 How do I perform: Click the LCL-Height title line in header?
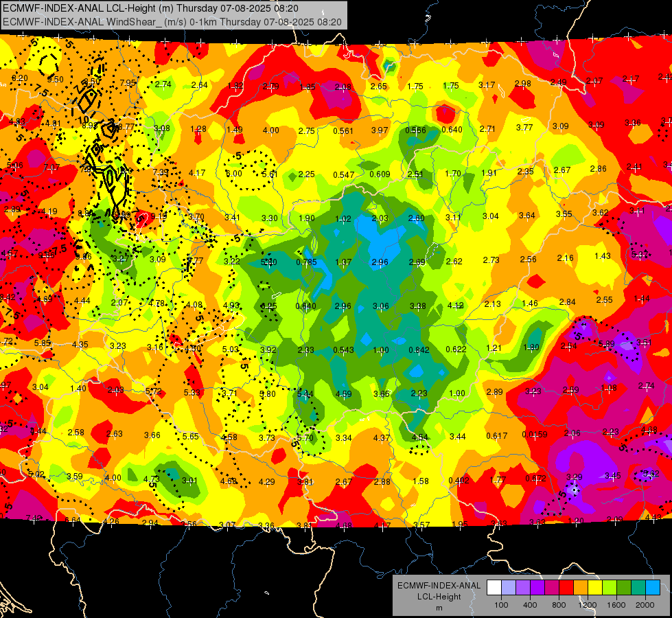click(151, 8)
